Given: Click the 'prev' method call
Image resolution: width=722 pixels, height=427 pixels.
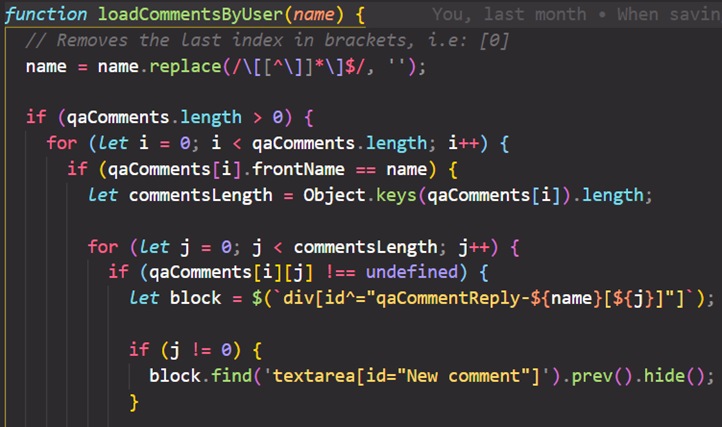Looking at the screenshot, I should click(592, 376).
